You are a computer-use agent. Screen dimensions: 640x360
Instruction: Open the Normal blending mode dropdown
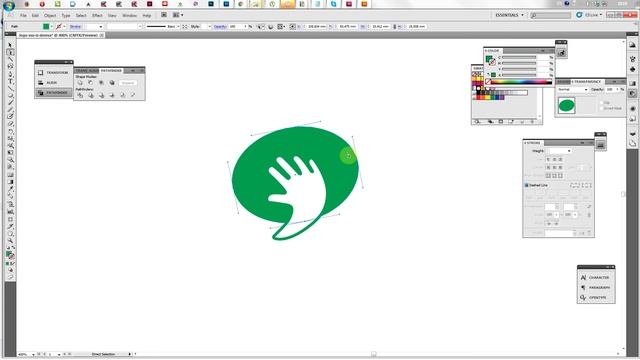coord(573,89)
